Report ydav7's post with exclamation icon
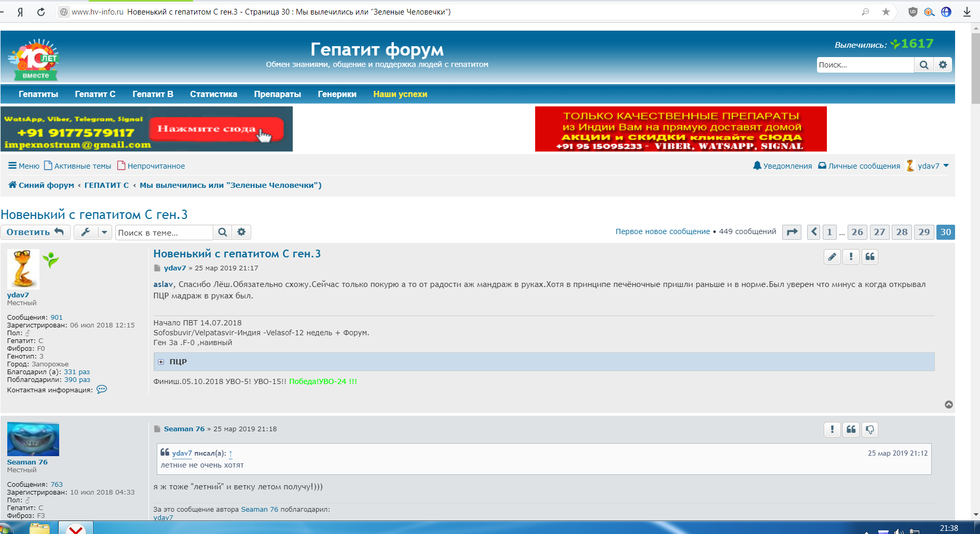980x534 pixels. pyautogui.click(x=851, y=257)
